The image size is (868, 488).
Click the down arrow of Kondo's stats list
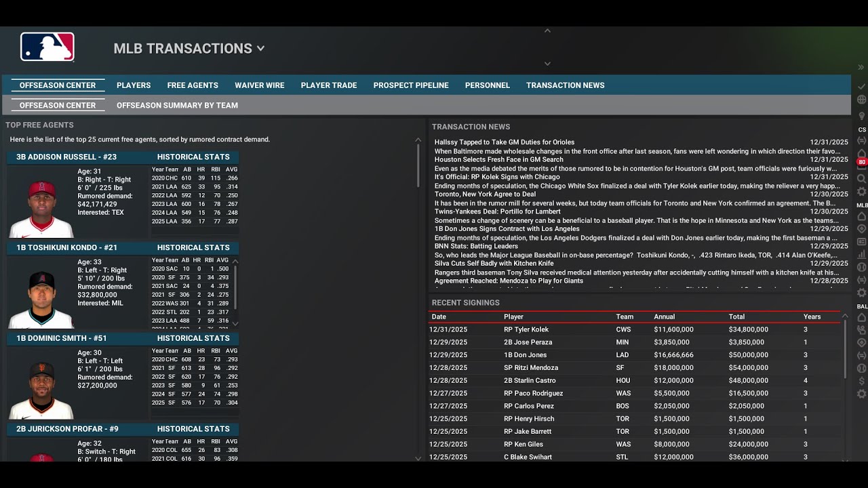tap(235, 323)
